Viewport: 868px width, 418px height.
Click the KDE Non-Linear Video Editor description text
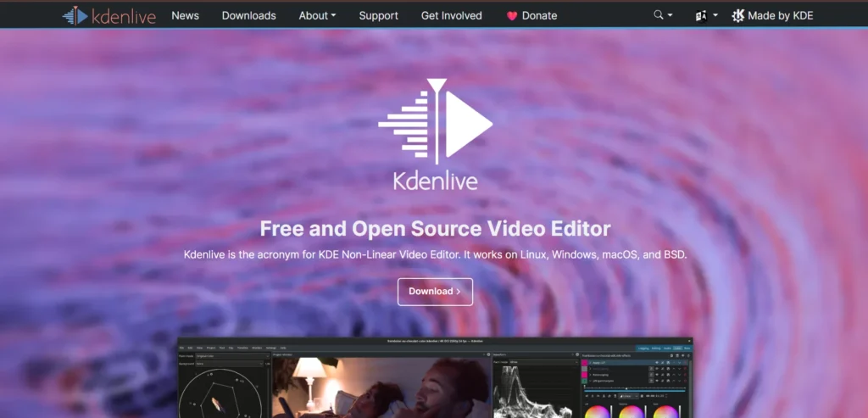(435, 255)
